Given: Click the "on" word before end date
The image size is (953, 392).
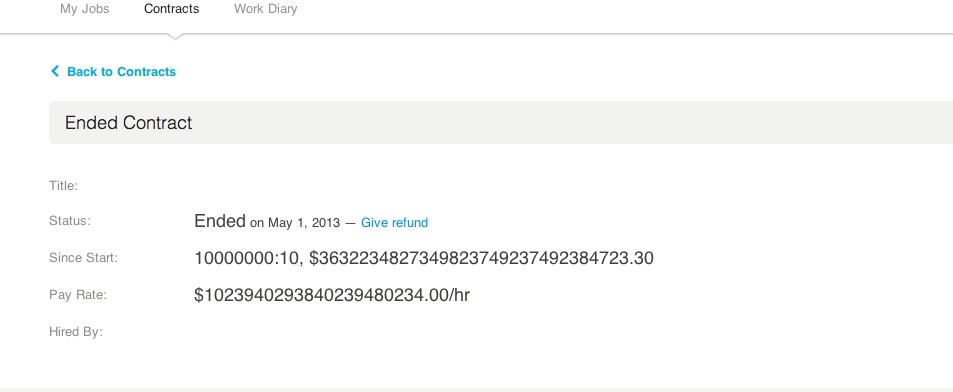Looking at the screenshot, I should tap(257, 223).
